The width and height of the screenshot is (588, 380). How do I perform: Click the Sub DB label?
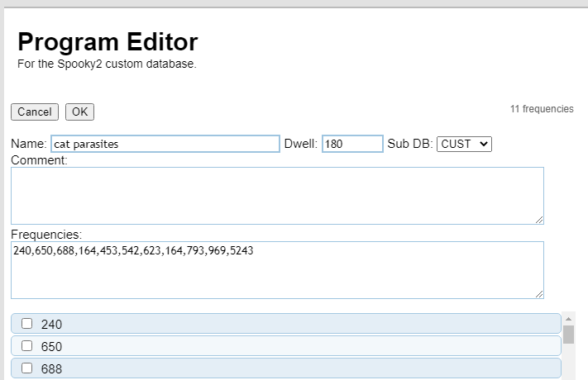(x=409, y=144)
